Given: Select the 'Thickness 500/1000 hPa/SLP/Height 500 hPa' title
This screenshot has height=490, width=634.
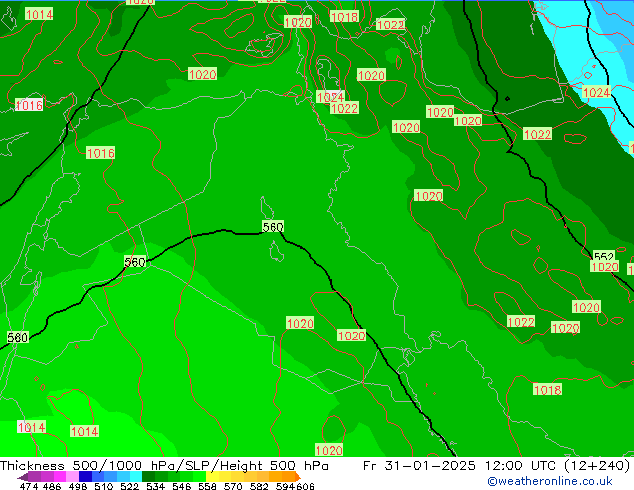Looking at the screenshot, I should click(x=164, y=466).
